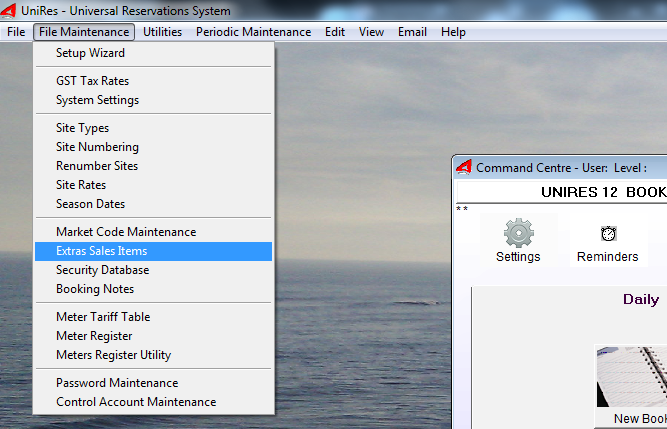Click the Daily heading text

click(x=641, y=299)
